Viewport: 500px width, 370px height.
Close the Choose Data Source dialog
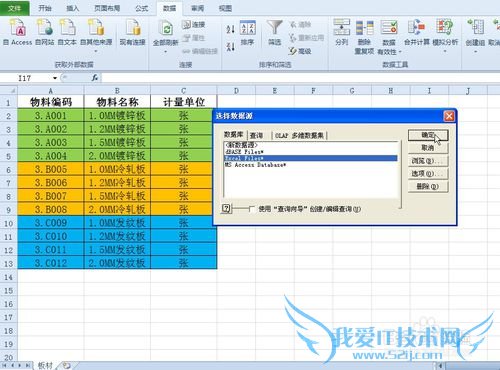(x=449, y=116)
